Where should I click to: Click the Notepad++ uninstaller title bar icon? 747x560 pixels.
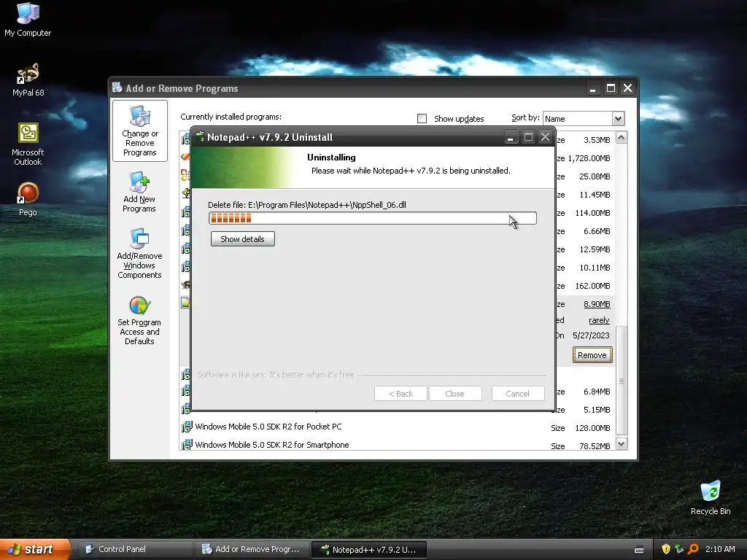(x=200, y=136)
